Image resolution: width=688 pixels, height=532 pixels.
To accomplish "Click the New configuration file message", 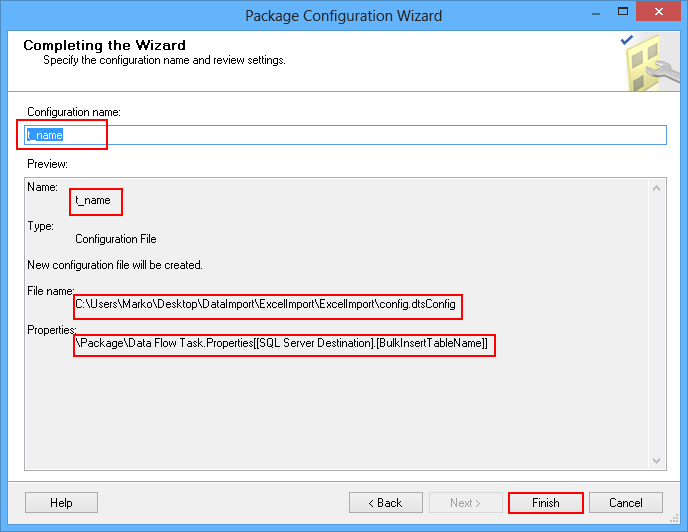I will [x=115, y=265].
